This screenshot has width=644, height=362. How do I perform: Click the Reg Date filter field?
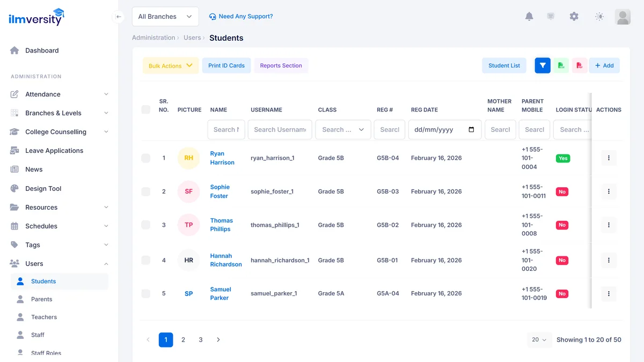[444, 130]
